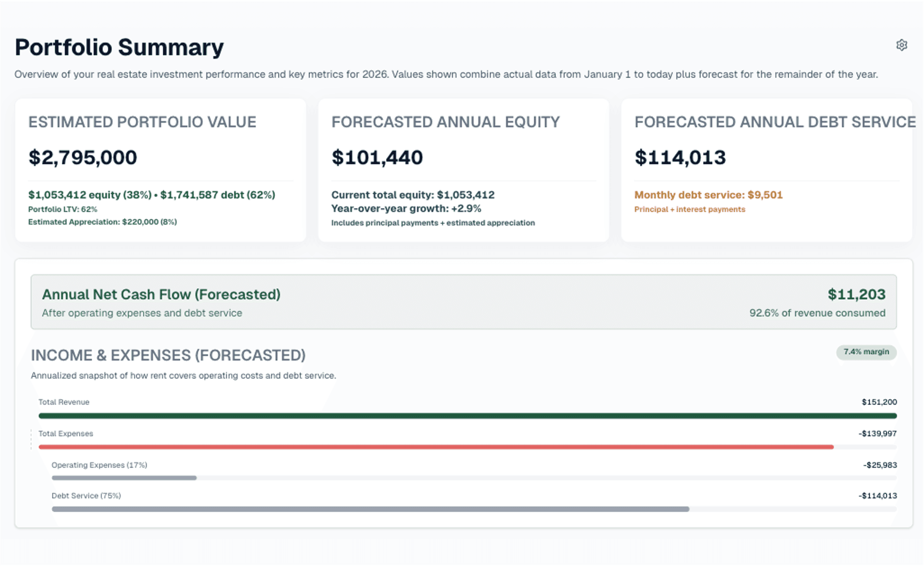Select the Forecasted Annual Equity card
Image resolution: width=924 pixels, height=566 pixels.
[463, 170]
